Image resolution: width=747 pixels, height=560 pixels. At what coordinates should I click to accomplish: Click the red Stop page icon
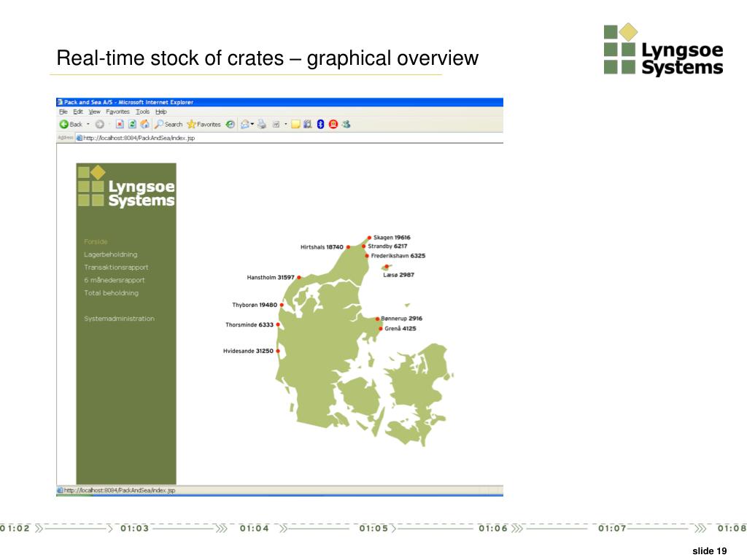coord(120,124)
